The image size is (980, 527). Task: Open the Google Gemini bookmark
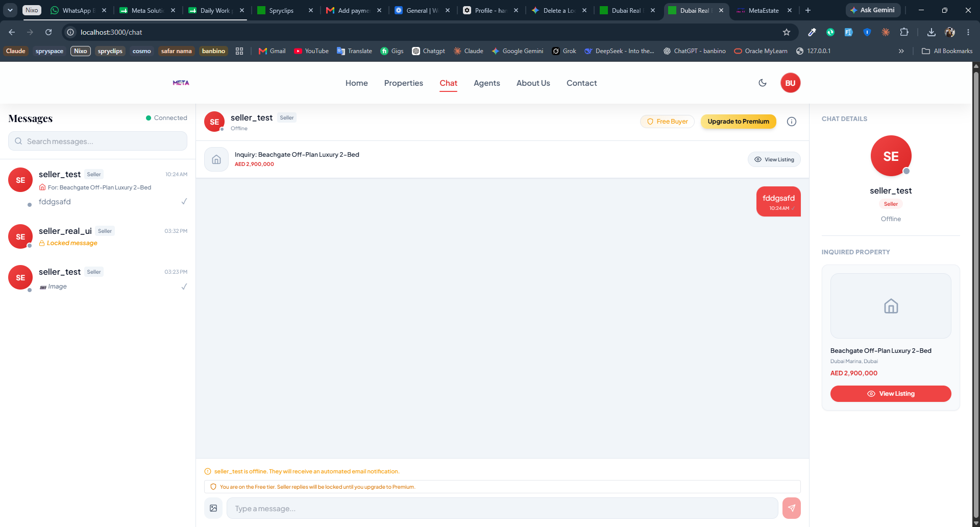517,51
